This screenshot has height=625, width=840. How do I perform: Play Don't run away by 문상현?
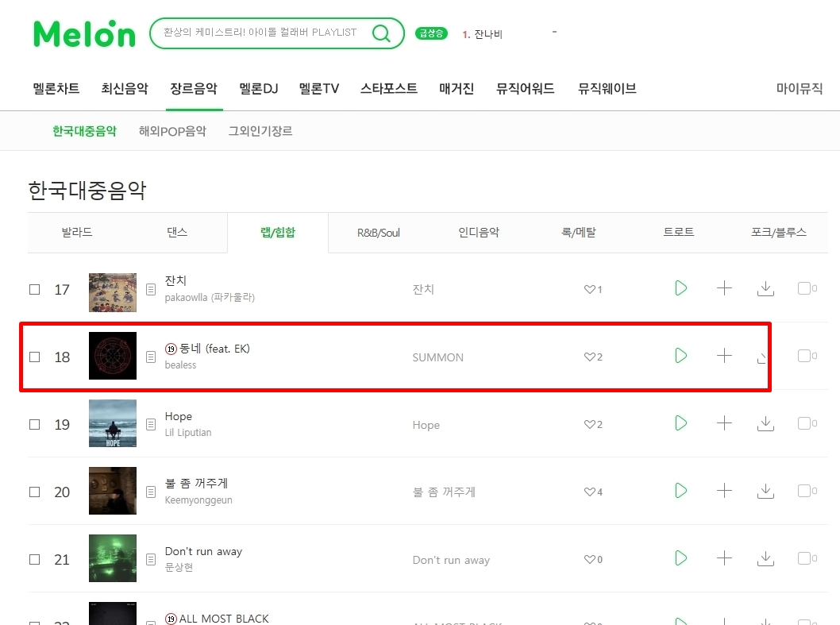coord(680,558)
